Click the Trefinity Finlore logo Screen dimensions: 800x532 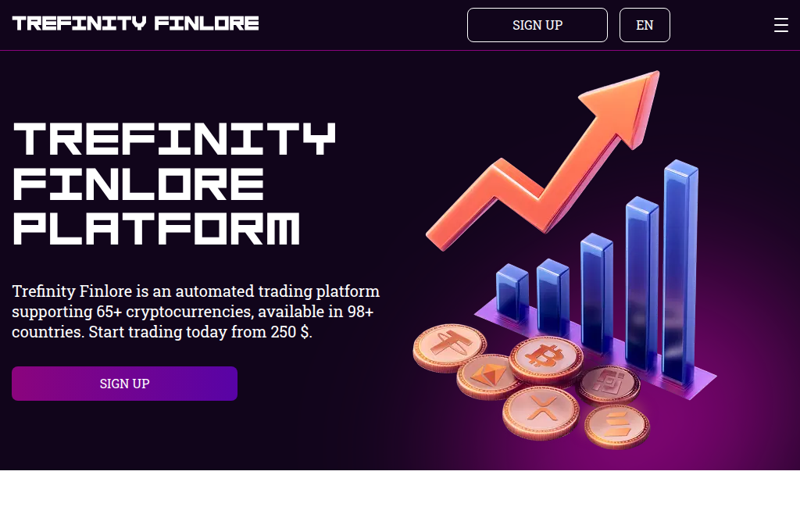pos(134,23)
